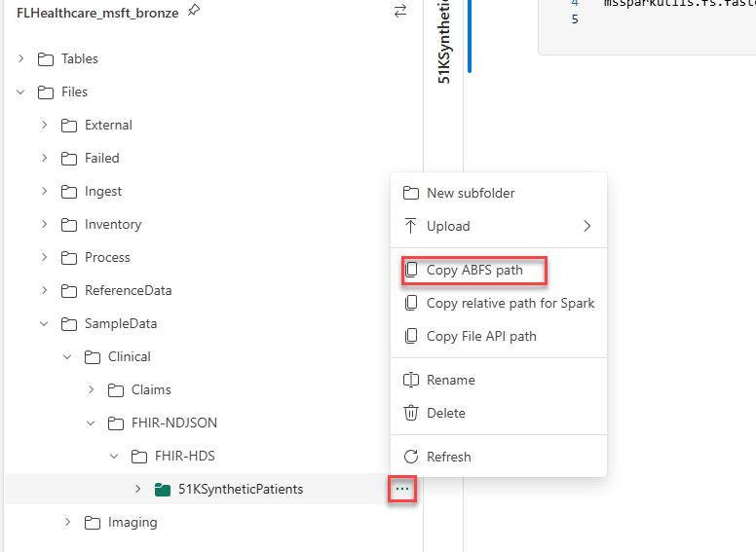
Task: Select the Inventory folder label
Action: (113, 225)
